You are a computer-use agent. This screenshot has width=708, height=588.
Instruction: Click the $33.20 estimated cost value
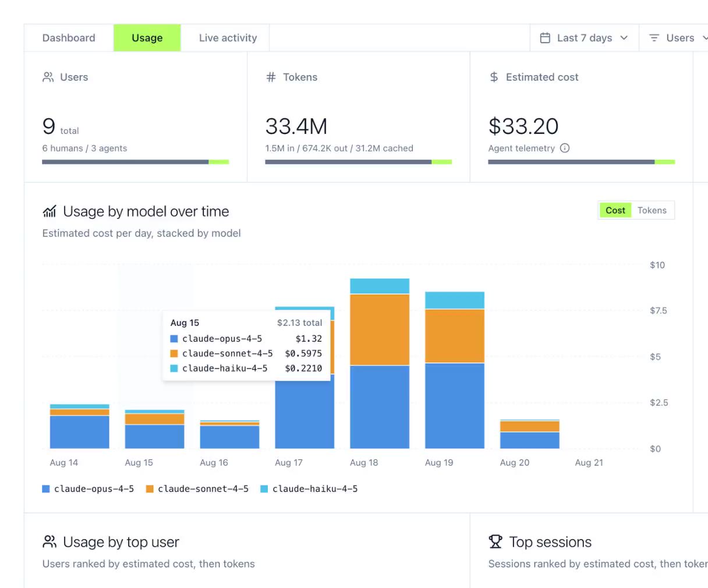523,126
